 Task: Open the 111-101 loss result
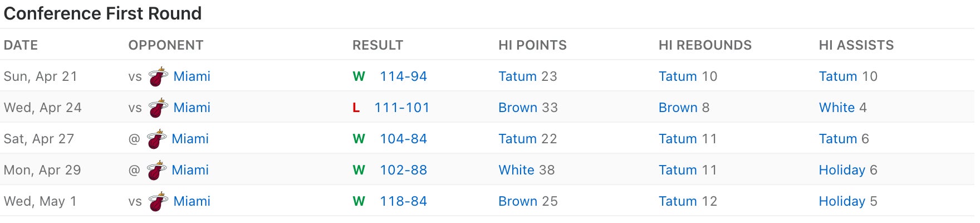point(401,108)
